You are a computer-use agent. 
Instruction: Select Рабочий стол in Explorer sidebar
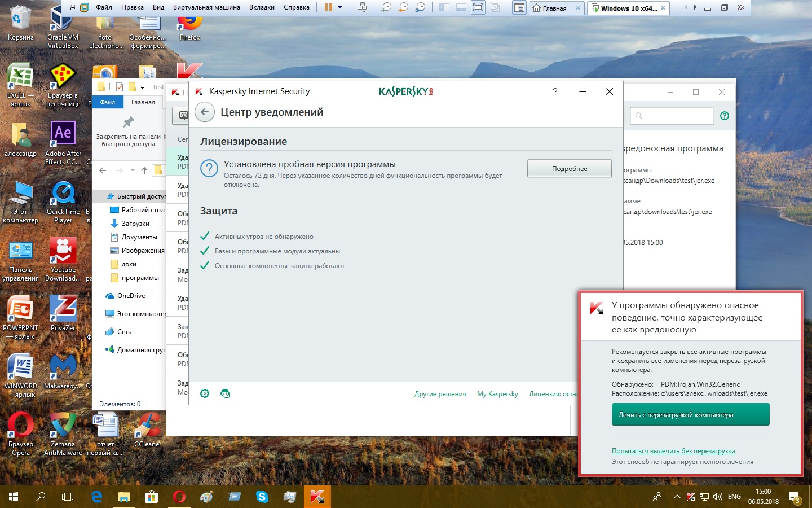(x=138, y=210)
